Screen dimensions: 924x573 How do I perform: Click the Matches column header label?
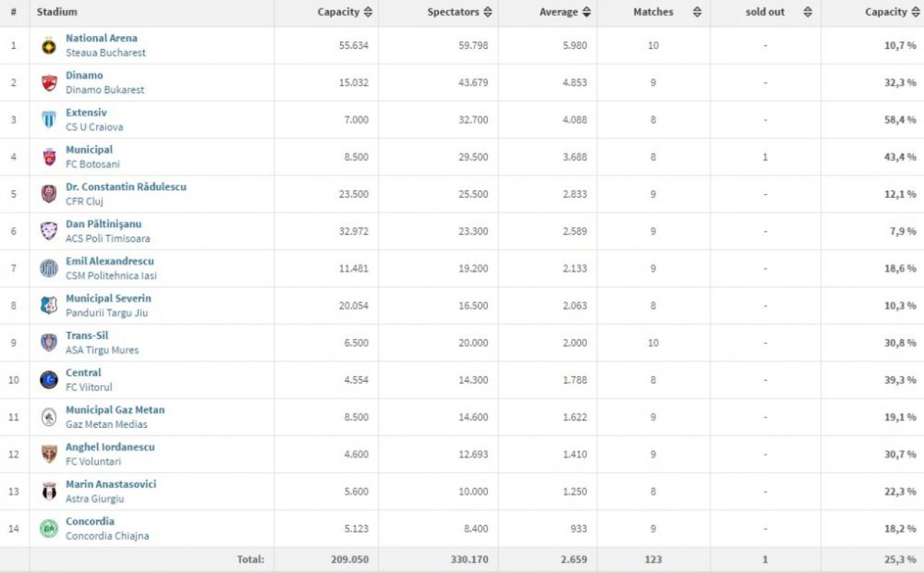click(x=653, y=12)
